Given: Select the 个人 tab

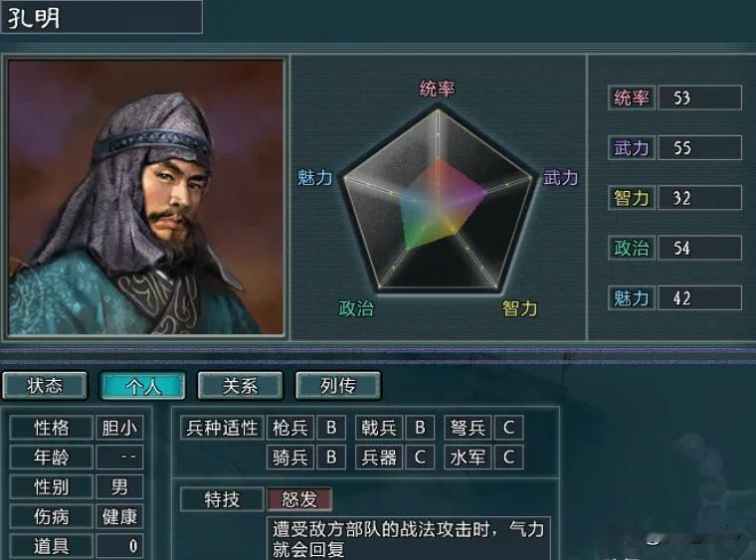Looking at the screenshot, I should pyautogui.click(x=142, y=386).
